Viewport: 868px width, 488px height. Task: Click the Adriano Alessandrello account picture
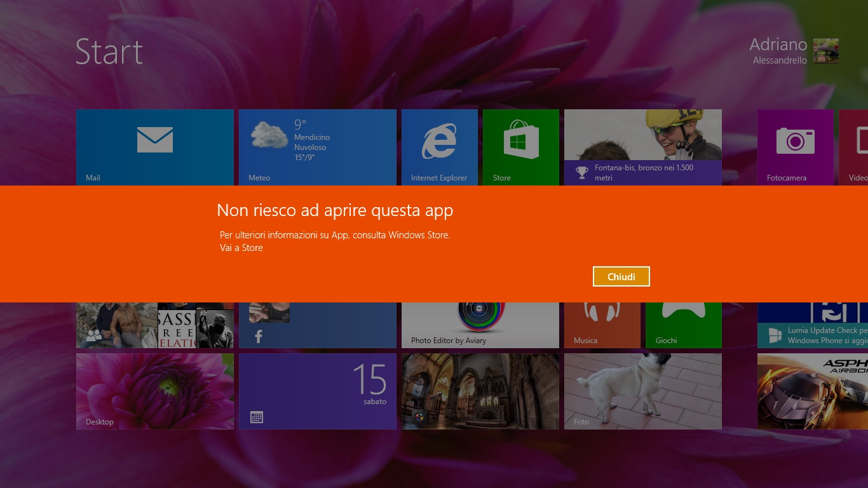(x=826, y=51)
